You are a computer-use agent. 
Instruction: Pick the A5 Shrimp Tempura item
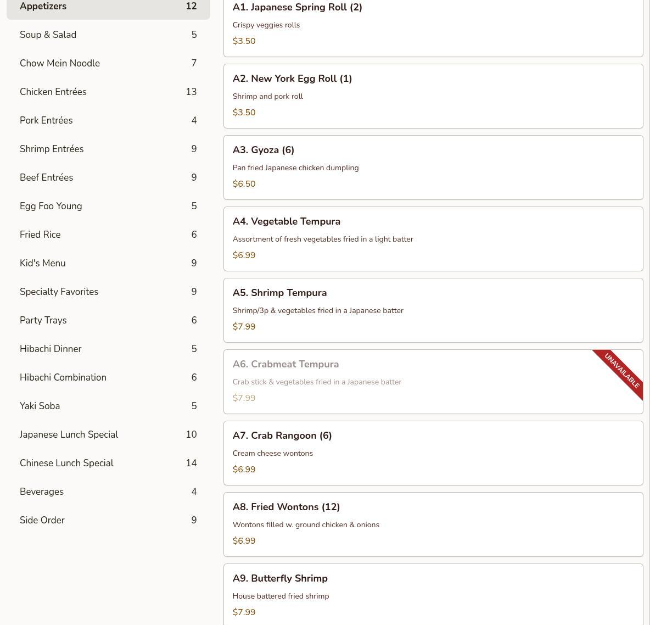(433, 310)
